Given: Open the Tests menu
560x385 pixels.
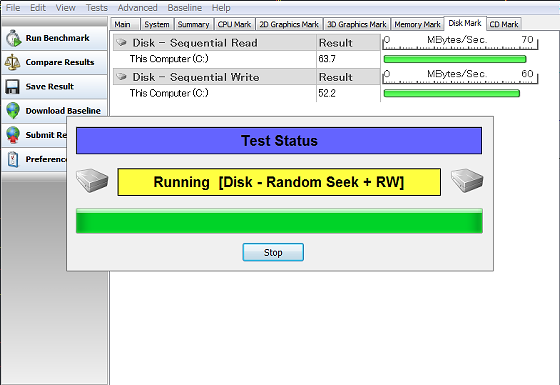Looking at the screenshot, I should tap(96, 8).
